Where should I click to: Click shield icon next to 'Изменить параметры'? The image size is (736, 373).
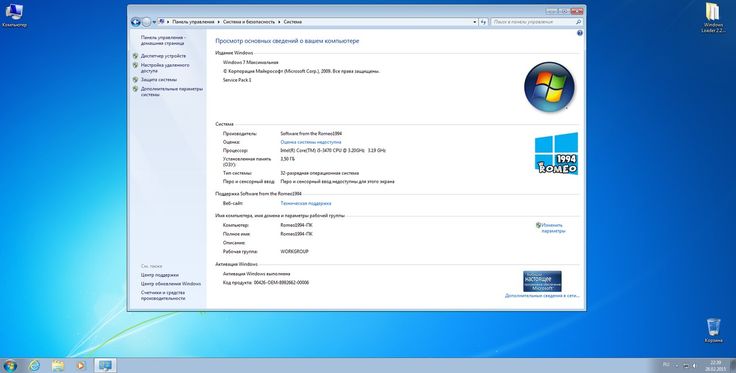click(538, 225)
